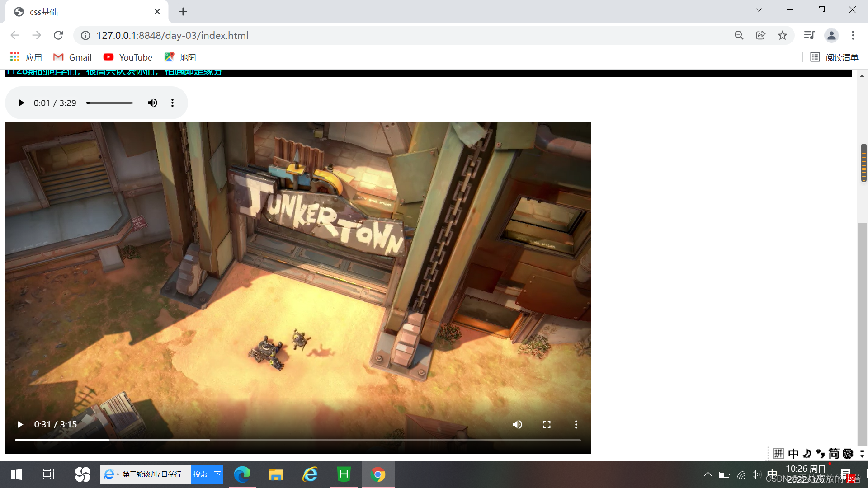Open Chrome three-dot menu
Viewport: 868px width, 488px height.
853,35
